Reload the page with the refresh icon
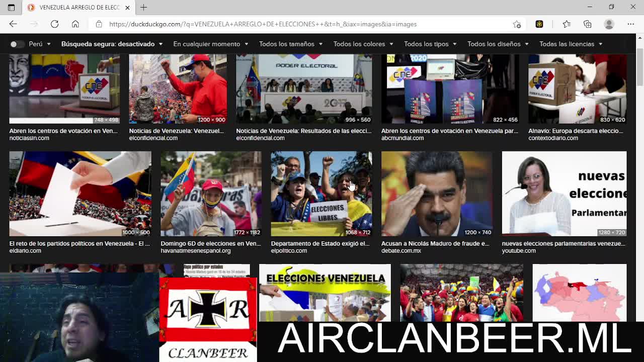 tap(54, 24)
